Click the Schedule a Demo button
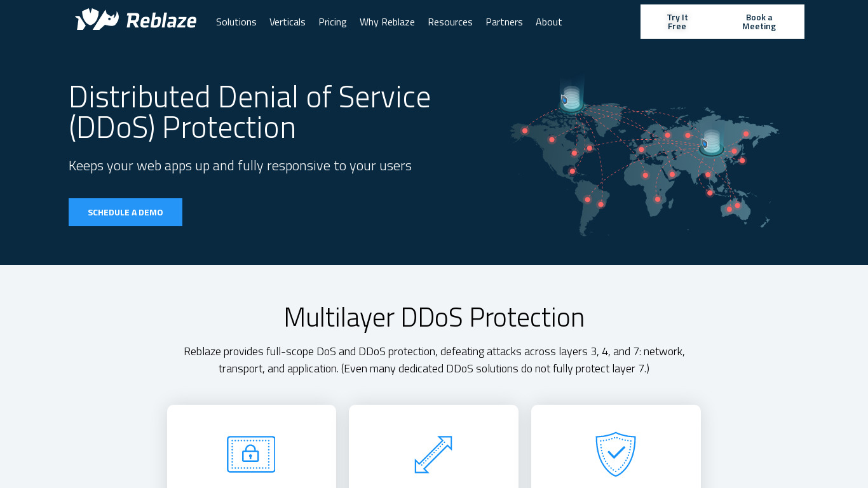Screen dimensions: 868x488 pos(125,212)
